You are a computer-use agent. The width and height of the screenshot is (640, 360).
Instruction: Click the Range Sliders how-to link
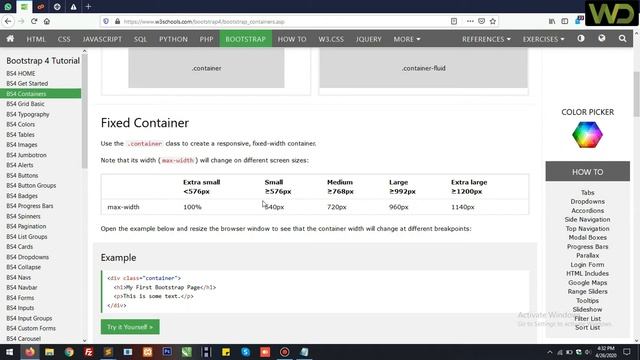[587, 291]
